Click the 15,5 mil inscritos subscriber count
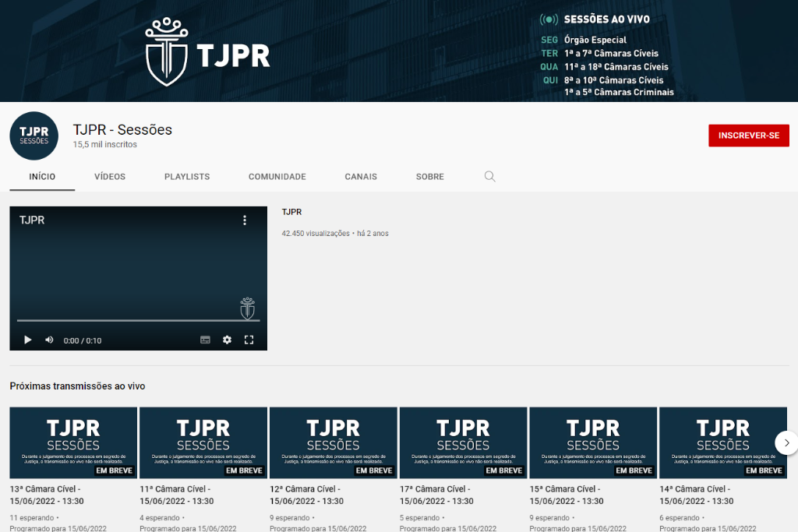 click(105, 144)
